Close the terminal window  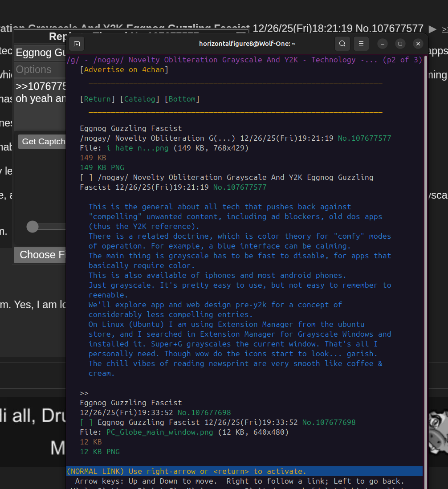pyautogui.click(x=418, y=44)
